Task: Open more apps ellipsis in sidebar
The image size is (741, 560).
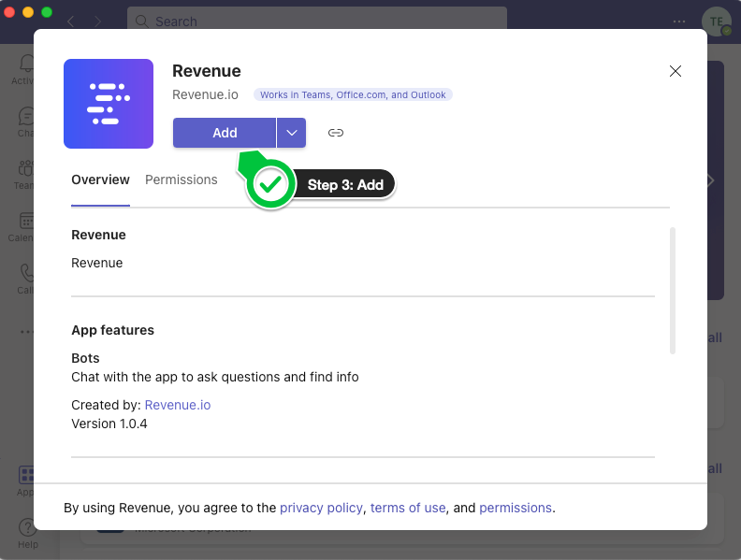Action: [x=26, y=332]
